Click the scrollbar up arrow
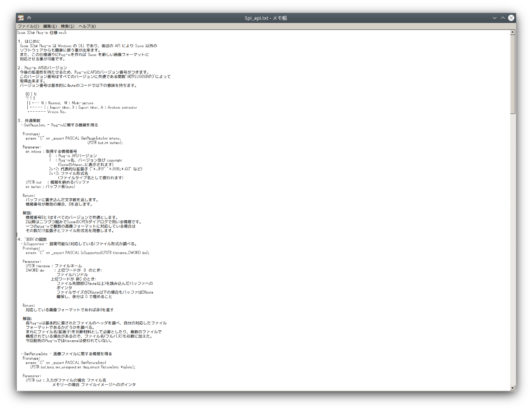The image size is (532, 410). (x=513, y=32)
